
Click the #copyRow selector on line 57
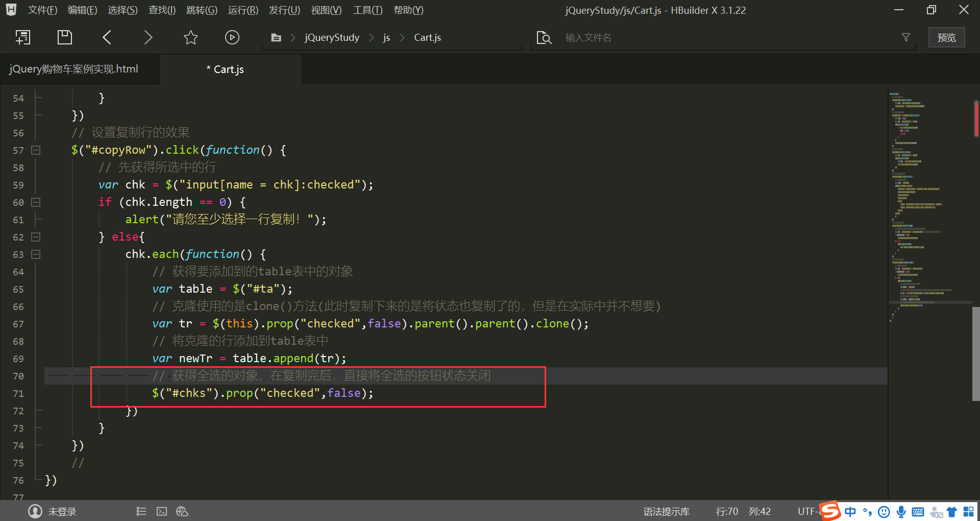tap(118, 150)
